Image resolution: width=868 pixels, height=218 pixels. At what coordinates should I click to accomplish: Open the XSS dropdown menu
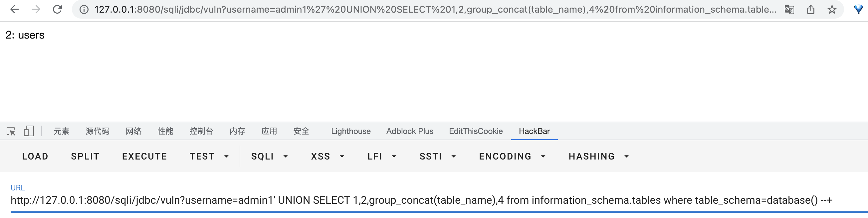point(327,157)
